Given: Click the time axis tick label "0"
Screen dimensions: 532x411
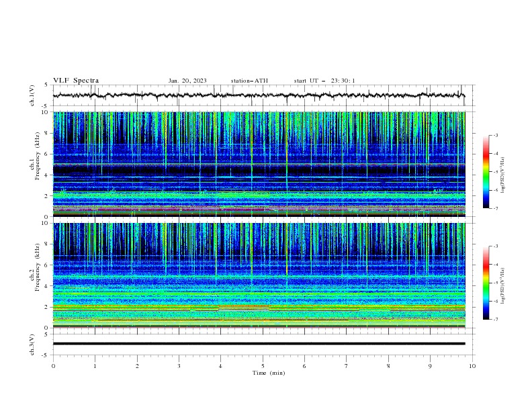Looking at the screenshot, I should [x=53, y=366].
